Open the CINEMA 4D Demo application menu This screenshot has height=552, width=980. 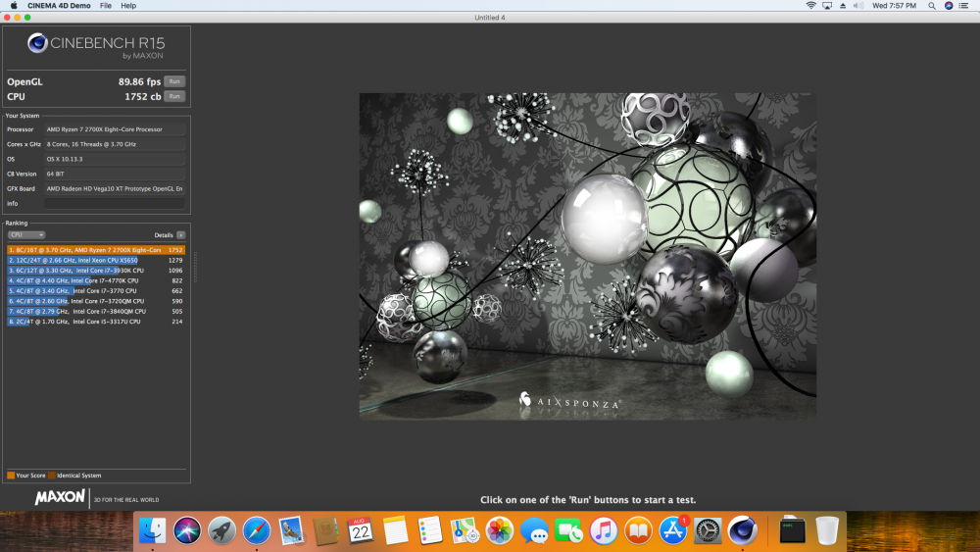[x=59, y=6]
